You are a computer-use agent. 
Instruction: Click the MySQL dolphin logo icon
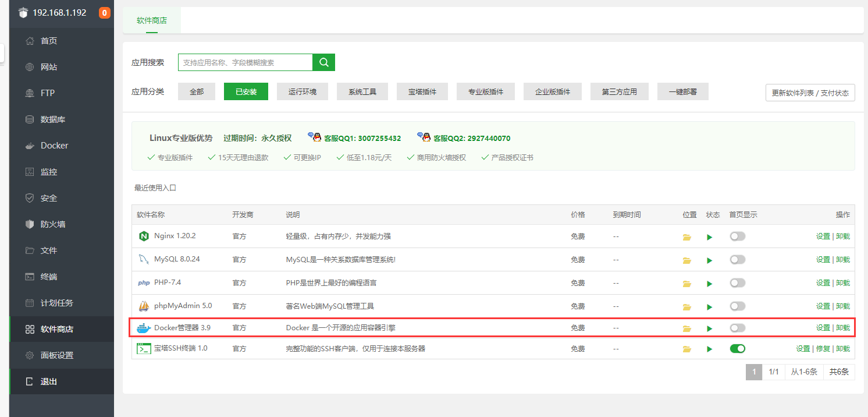click(x=143, y=259)
